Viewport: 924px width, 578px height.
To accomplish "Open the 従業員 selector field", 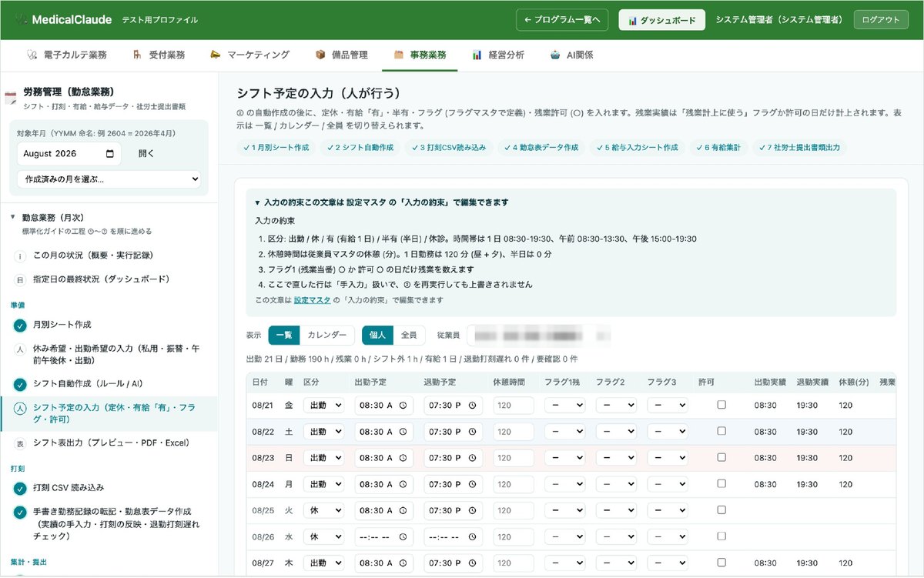I will [538, 336].
